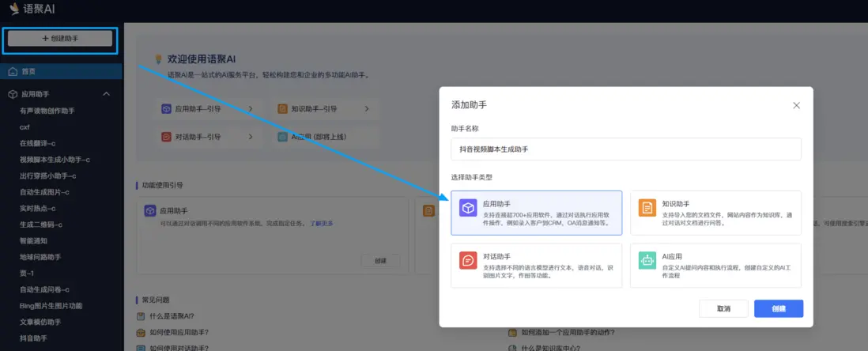The image size is (868, 351).
Task: Open the 应用助手-引导 guide link
Action: pyautogui.click(x=208, y=109)
